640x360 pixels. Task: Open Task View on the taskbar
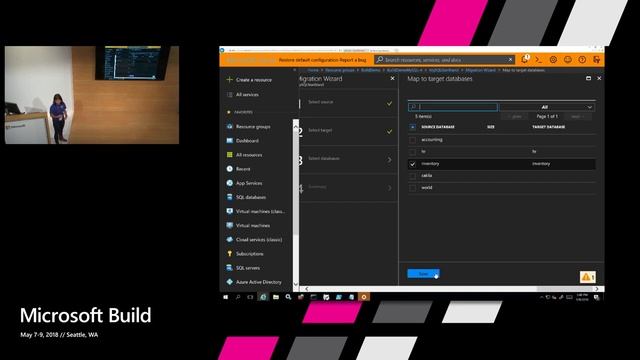(x=250, y=297)
